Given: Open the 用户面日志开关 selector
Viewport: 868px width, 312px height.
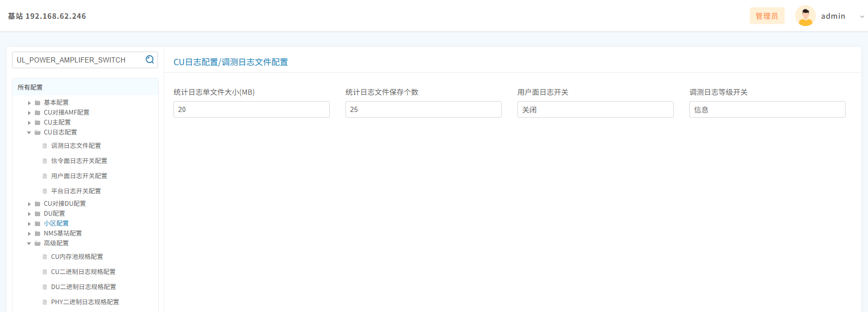Looking at the screenshot, I should pyautogui.click(x=595, y=109).
